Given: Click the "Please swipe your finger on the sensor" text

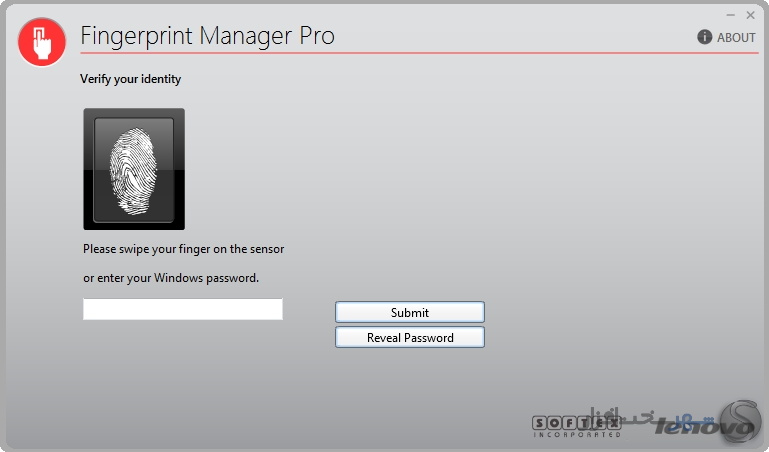Looking at the screenshot, I should (183, 249).
